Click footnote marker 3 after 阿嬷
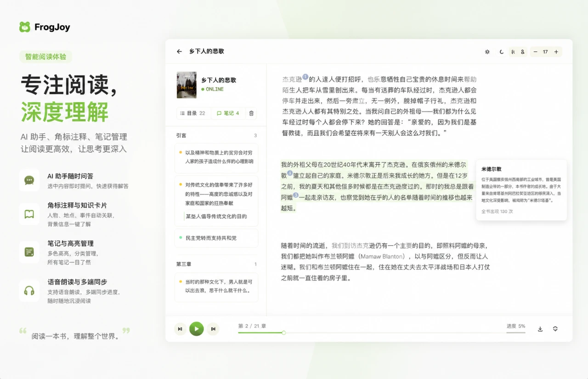The height and width of the screenshot is (379, 588). tap(296, 195)
